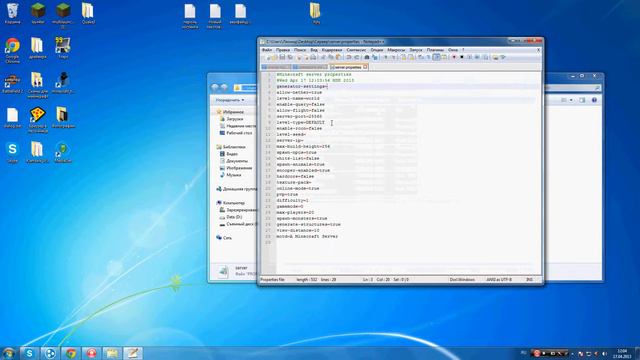This screenshot has width=640, height=360.
Task: Click the taskbar clock
Action: pos(622,353)
